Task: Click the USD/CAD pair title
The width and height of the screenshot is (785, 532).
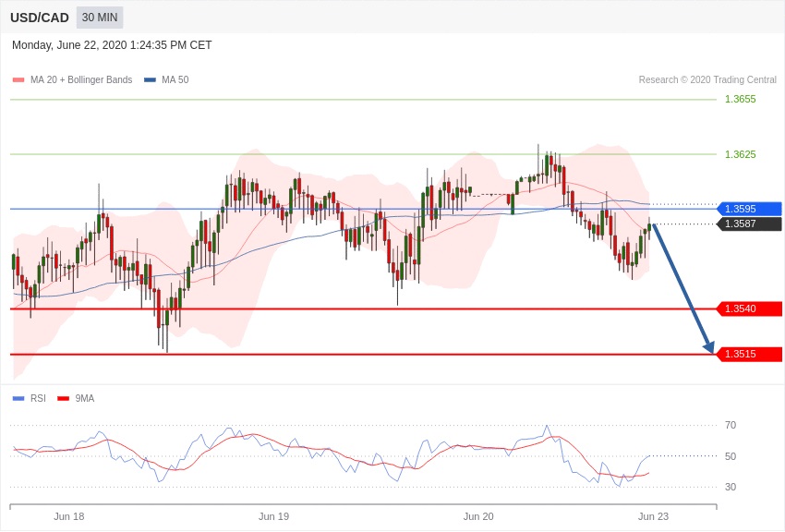Action: click(x=40, y=18)
